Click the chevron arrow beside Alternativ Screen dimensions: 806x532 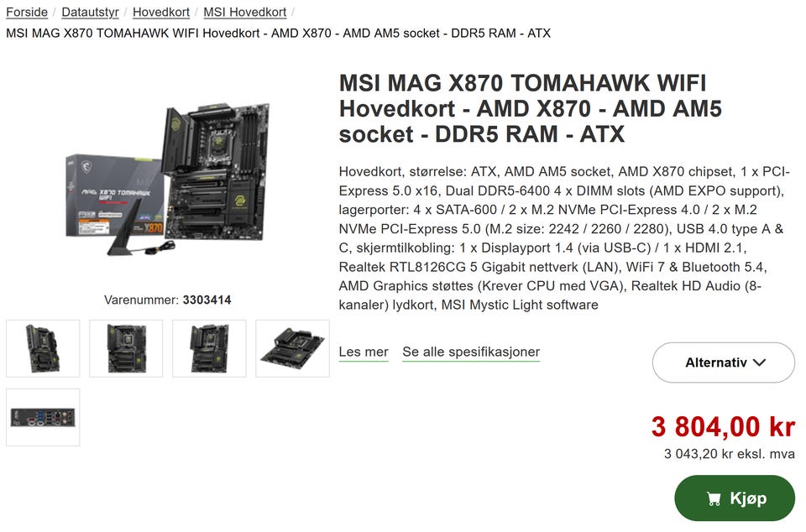coord(759,362)
